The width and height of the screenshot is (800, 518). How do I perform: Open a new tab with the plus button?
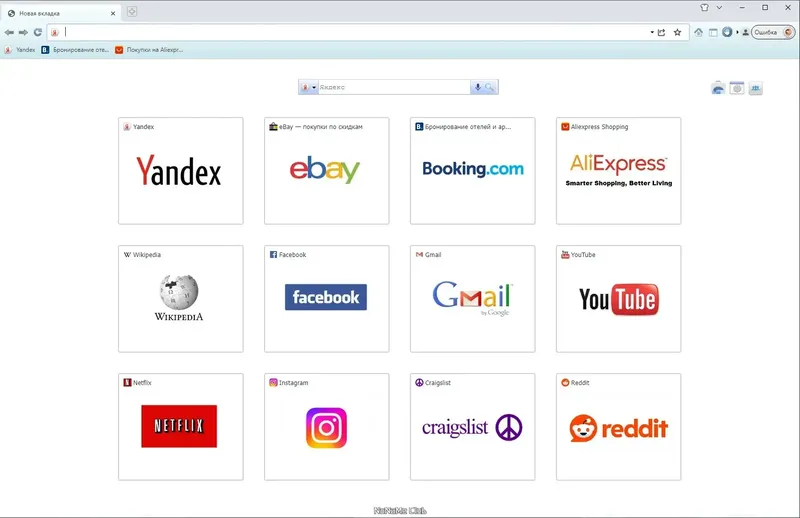click(132, 11)
